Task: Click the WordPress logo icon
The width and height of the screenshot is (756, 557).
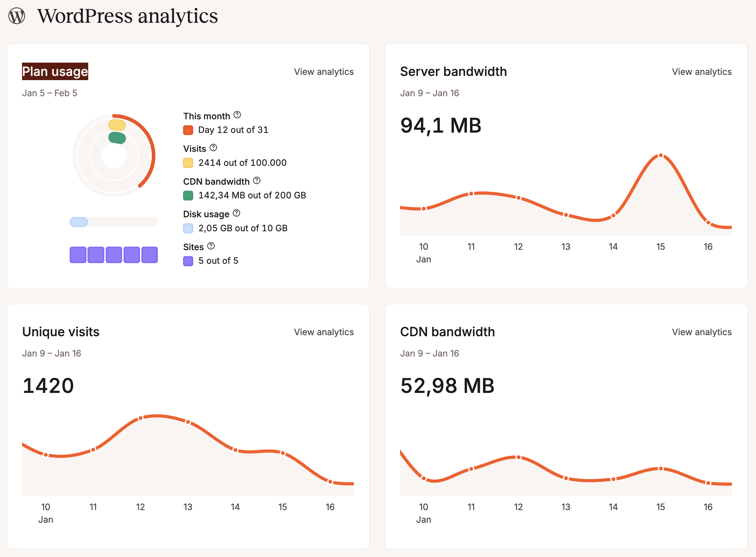Action: [x=17, y=15]
